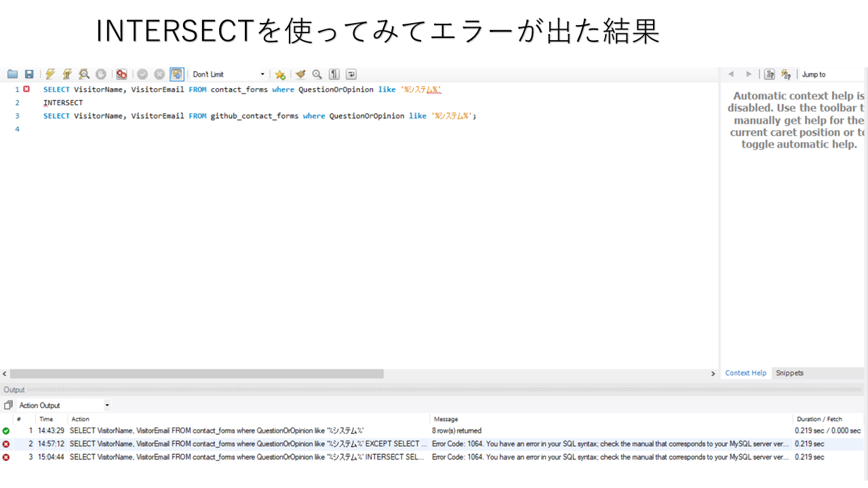Open the Jump to topic dropdown

(832, 74)
